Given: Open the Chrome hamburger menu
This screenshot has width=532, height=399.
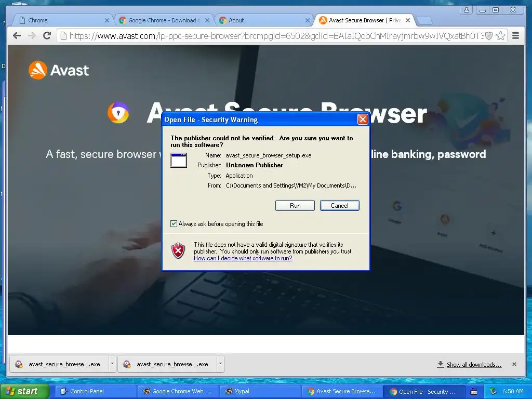Looking at the screenshot, I should click(x=515, y=36).
